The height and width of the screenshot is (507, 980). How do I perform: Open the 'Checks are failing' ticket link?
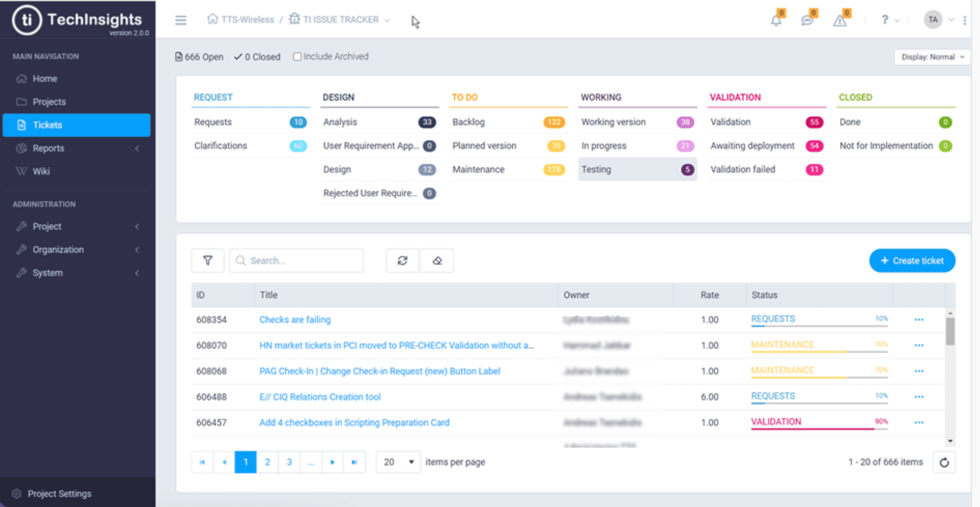pos(295,319)
